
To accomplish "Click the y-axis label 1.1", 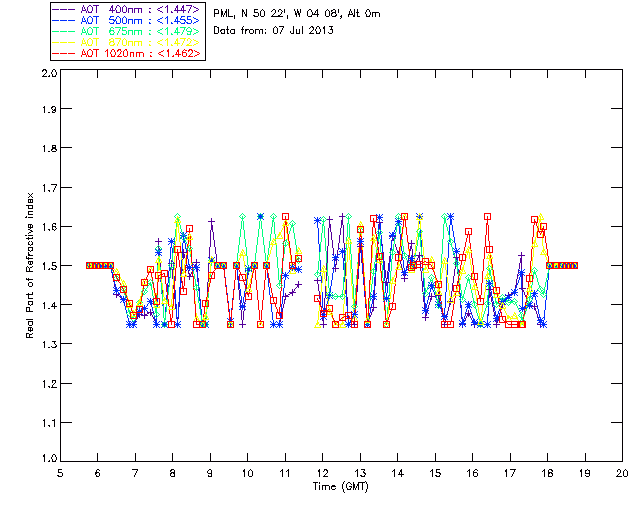I will [49, 423].
